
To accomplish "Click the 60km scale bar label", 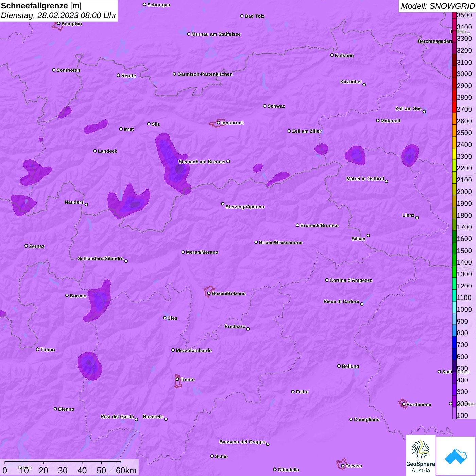I will [126, 470].
